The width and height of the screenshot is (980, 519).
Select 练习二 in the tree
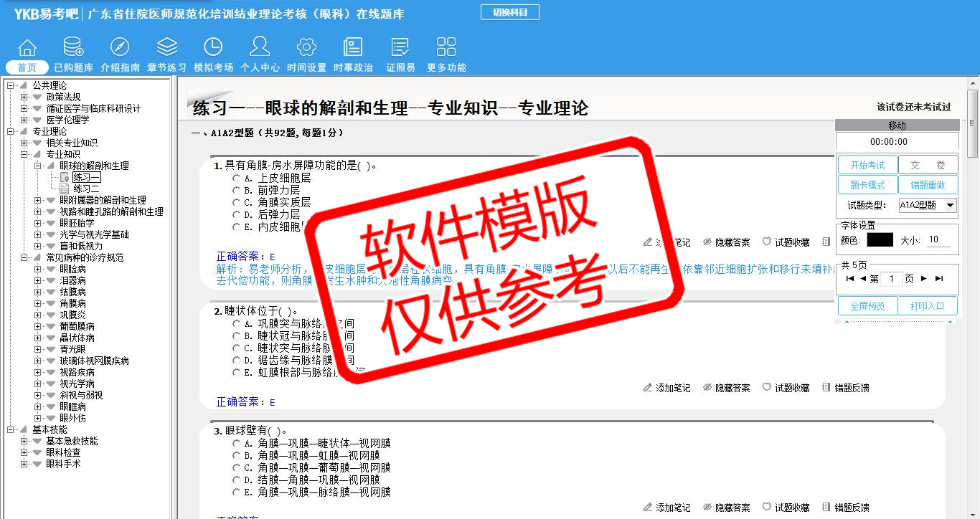coord(86,189)
